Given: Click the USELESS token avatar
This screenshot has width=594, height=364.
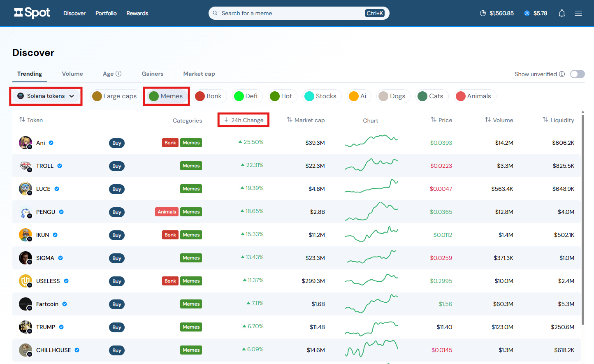Looking at the screenshot, I should (26, 281).
